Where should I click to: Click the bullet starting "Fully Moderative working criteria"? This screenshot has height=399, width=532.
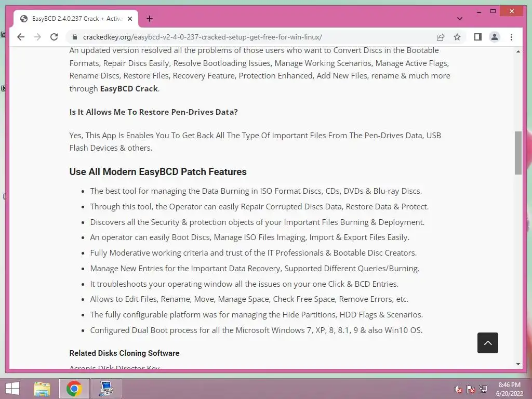(x=253, y=253)
